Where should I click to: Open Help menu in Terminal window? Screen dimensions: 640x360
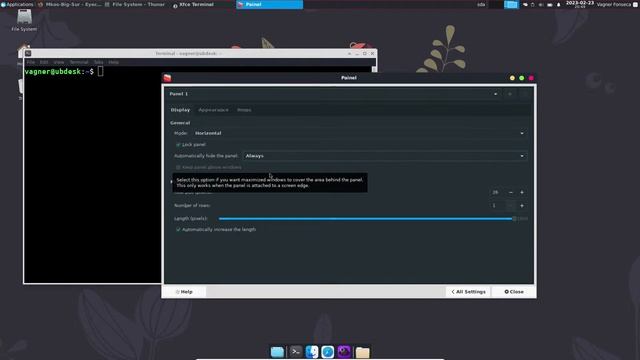pyautogui.click(x=113, y=62)
